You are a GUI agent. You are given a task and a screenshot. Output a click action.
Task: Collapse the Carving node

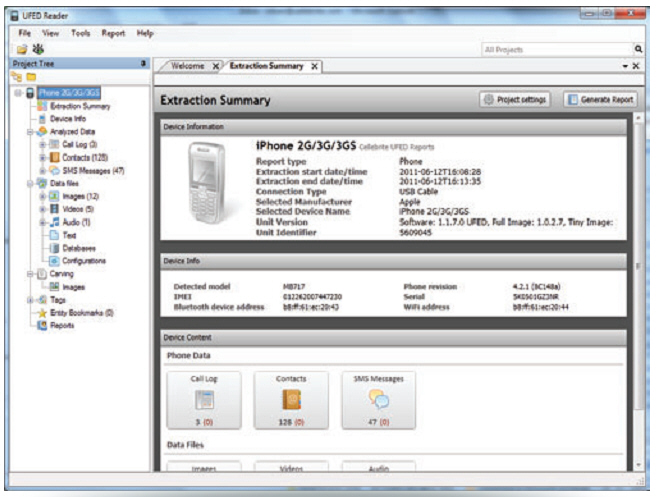point(30,274)
